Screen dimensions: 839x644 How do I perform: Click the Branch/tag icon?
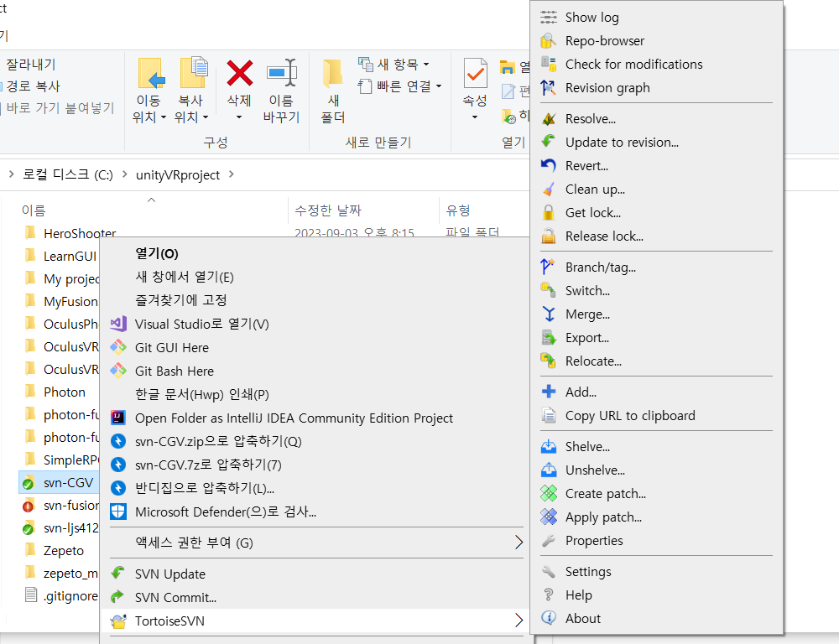point(549,267)
